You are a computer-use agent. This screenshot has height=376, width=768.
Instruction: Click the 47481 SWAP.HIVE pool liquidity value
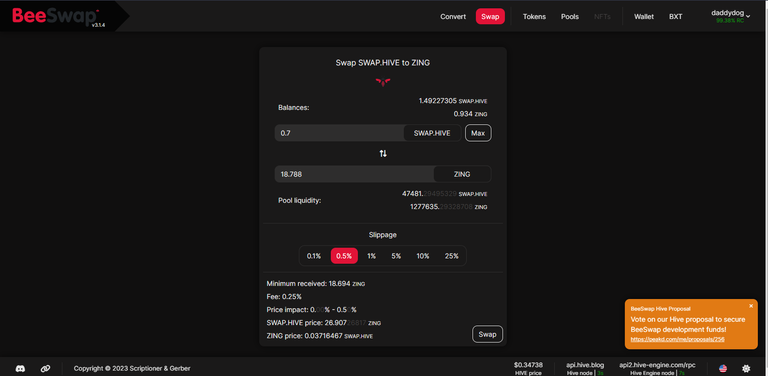445,193
